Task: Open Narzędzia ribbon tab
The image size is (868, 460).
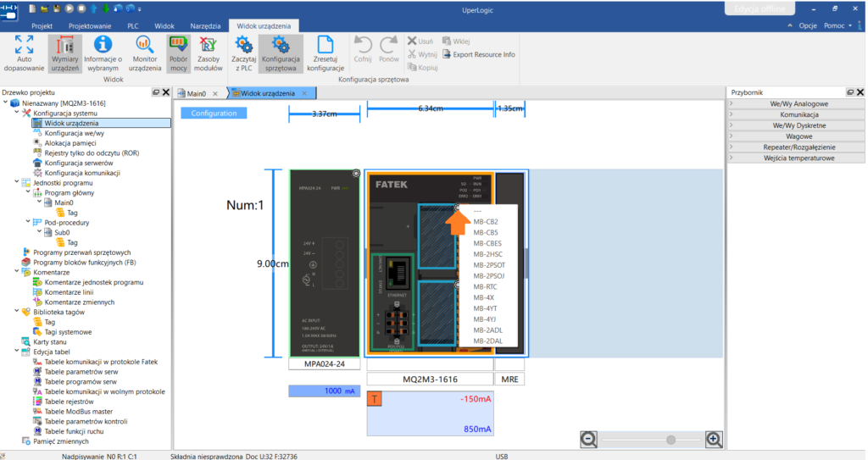Action: pyautogui.click(x=205, y=26)
